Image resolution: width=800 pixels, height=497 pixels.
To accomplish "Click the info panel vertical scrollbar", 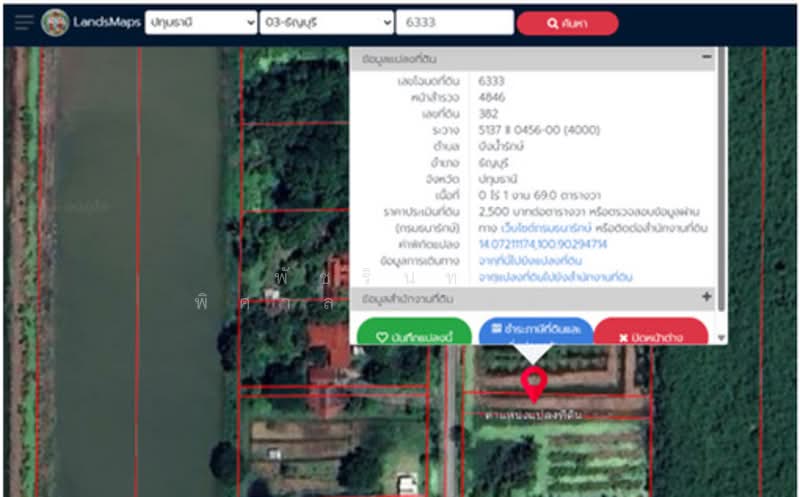I will (721, 179).
